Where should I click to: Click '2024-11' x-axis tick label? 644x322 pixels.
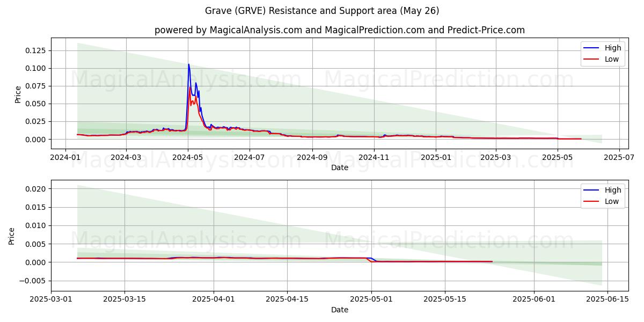(x=374, y=158)
